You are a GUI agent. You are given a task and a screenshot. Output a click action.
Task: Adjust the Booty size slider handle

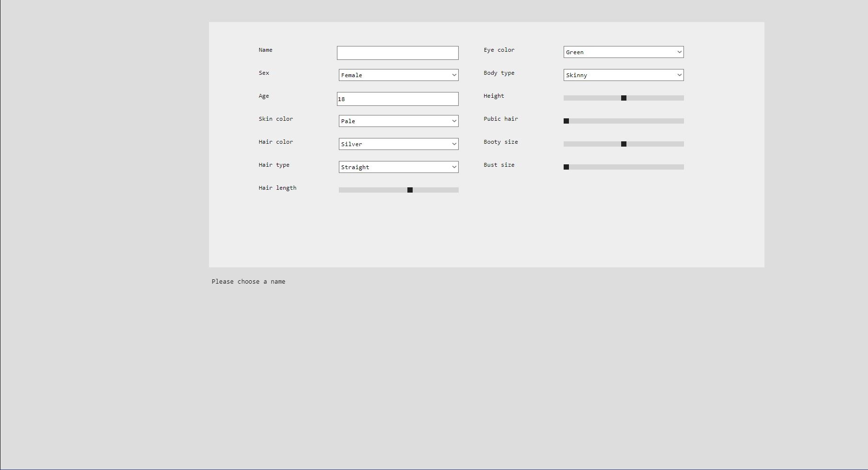point(623,144)
